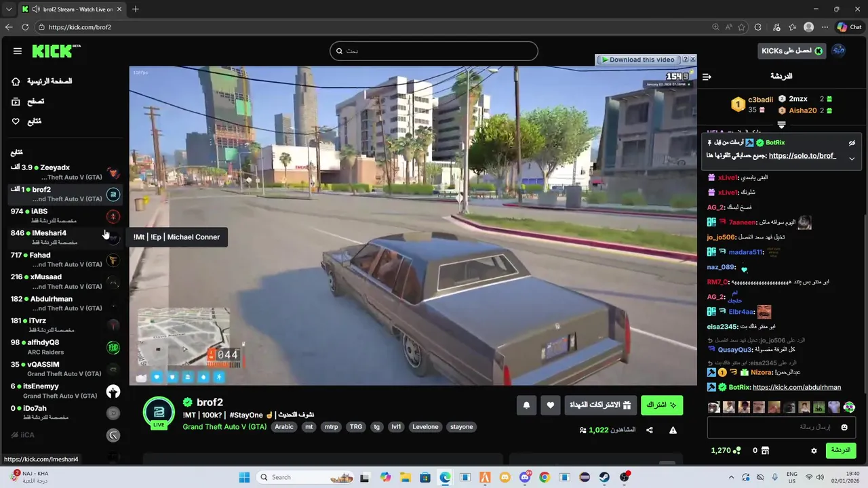Select the Arabic tag
The height and width of the screenshot is (488, 868).
[x=284, y=427]
